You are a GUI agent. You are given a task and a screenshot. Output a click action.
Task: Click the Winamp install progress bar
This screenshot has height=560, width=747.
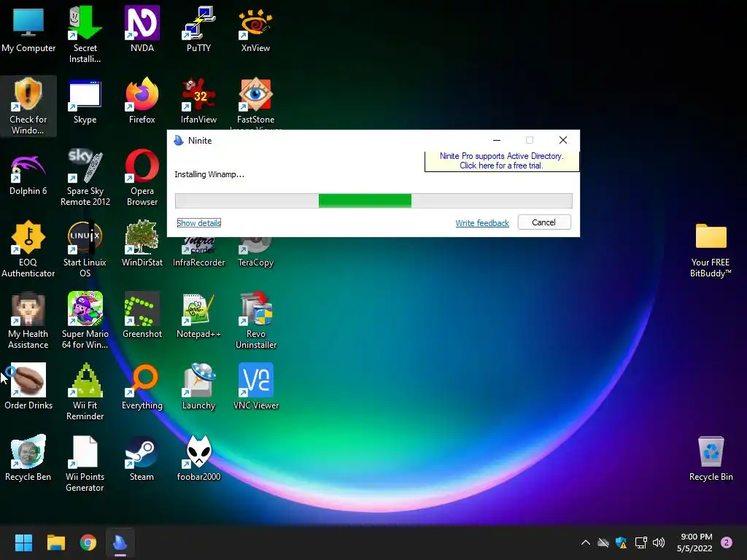pos(373,201)
